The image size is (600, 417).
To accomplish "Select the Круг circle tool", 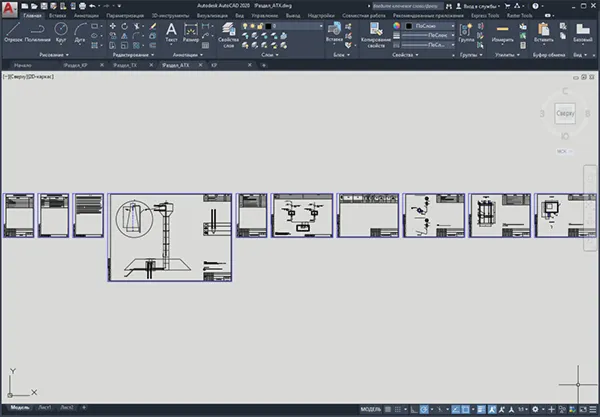I will (x=61, y=33).
